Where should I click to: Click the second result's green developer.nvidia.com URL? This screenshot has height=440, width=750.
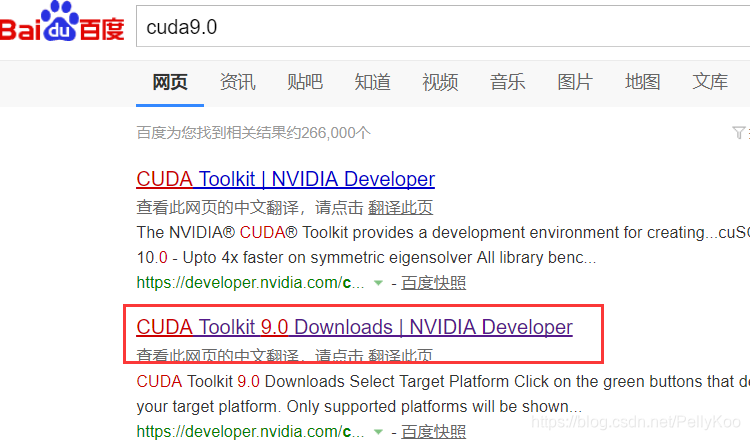click(250, 431)
